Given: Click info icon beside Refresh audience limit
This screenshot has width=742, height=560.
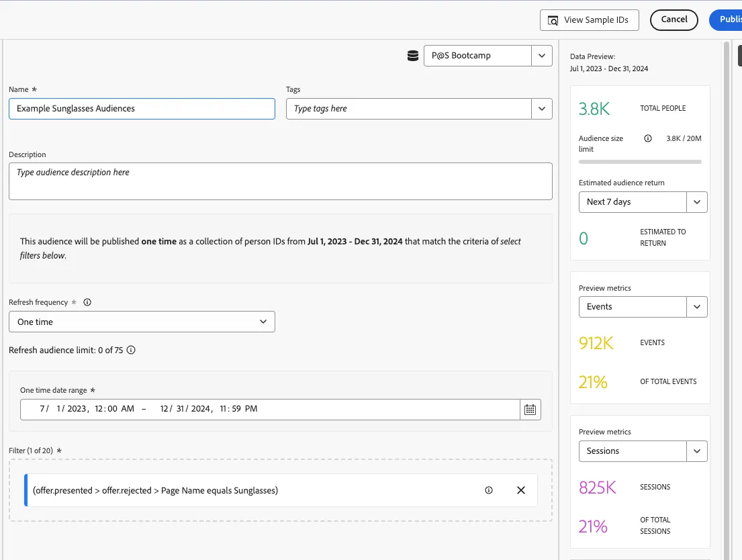Looking at the screenshot, I should (131, 350).
